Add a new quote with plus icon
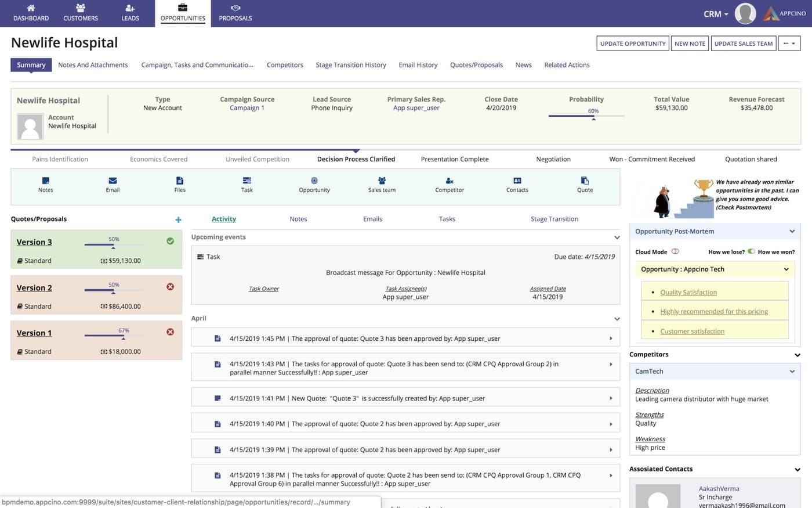This screenshot has width=812, height=508. click(x=178, y=219)
